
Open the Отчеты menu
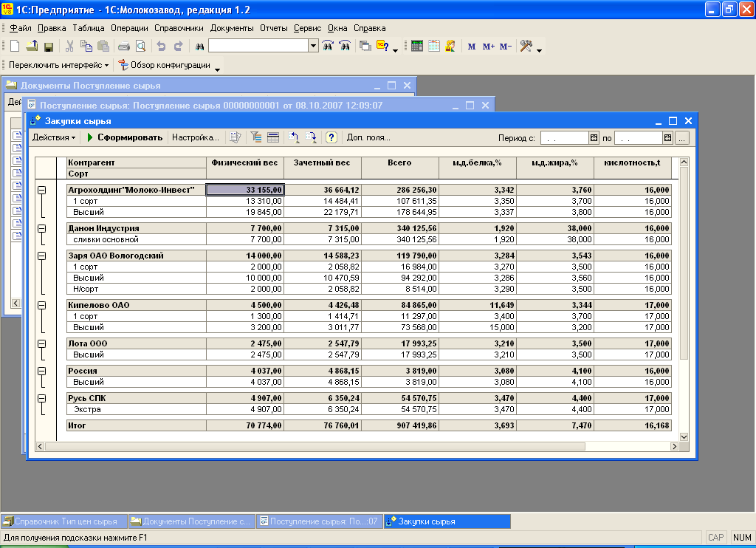pyautogui.click(x=273, y=28)
